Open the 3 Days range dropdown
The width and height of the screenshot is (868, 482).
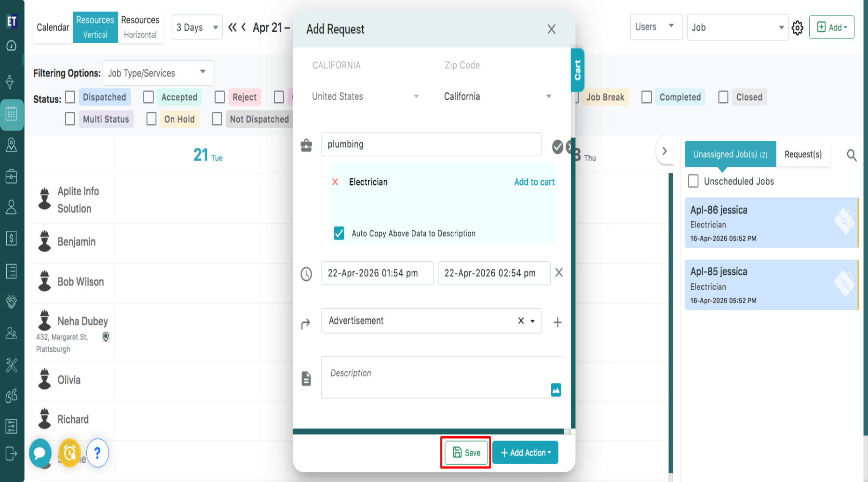[197, 27]
